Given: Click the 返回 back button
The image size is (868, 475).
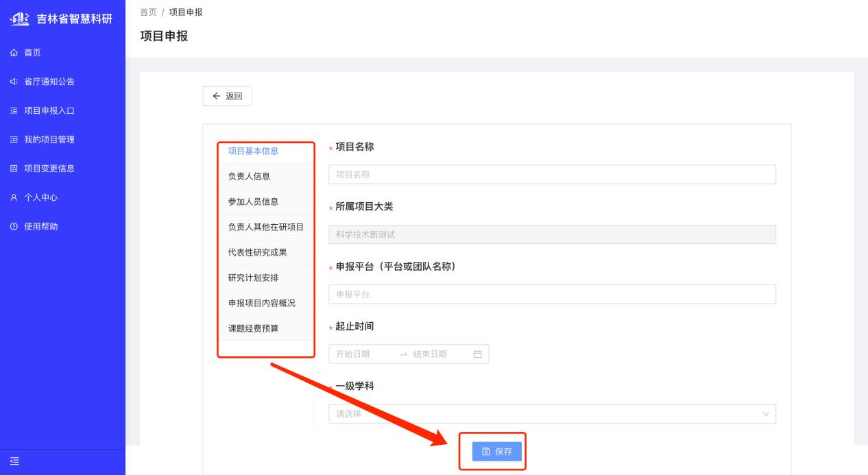Looking at the screenshot, I should coord(228,97).
